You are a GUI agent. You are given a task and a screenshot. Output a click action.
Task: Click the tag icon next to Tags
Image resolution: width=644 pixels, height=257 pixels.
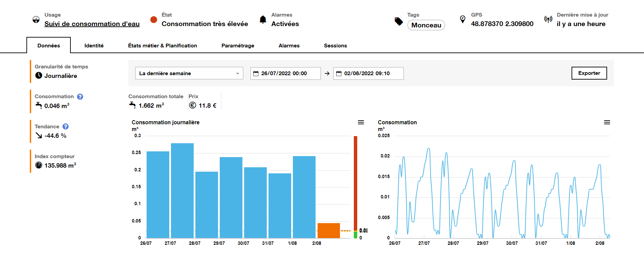(x=399, y=21)
